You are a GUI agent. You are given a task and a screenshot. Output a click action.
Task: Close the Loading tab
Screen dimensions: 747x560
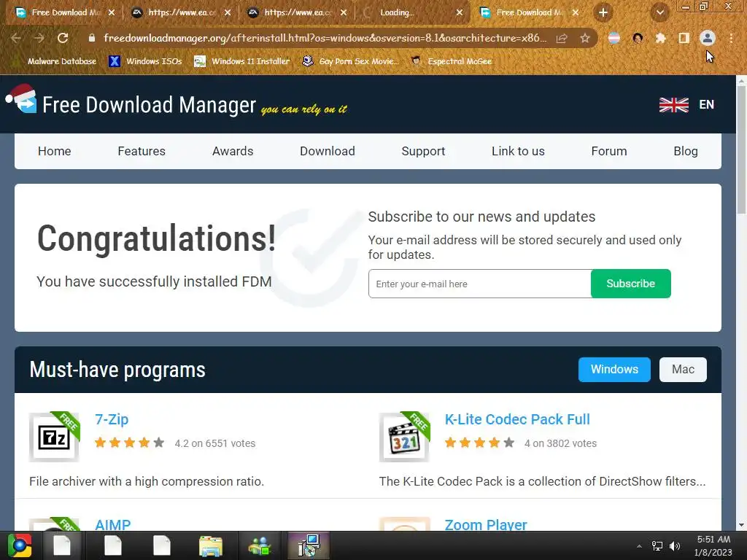coord(460,12)
